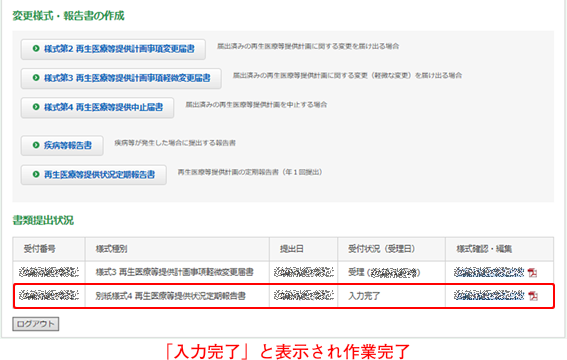Click description about 定期報告書（年１回提出）
The width and height of the screenshot is (567, 360).
[250, 172]
